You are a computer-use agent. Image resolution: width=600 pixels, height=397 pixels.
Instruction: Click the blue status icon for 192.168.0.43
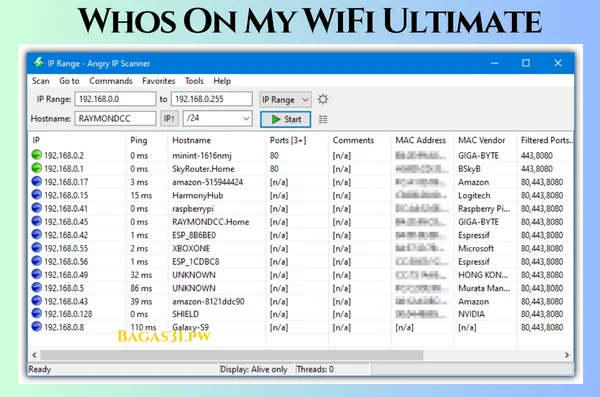coord(36,301)
